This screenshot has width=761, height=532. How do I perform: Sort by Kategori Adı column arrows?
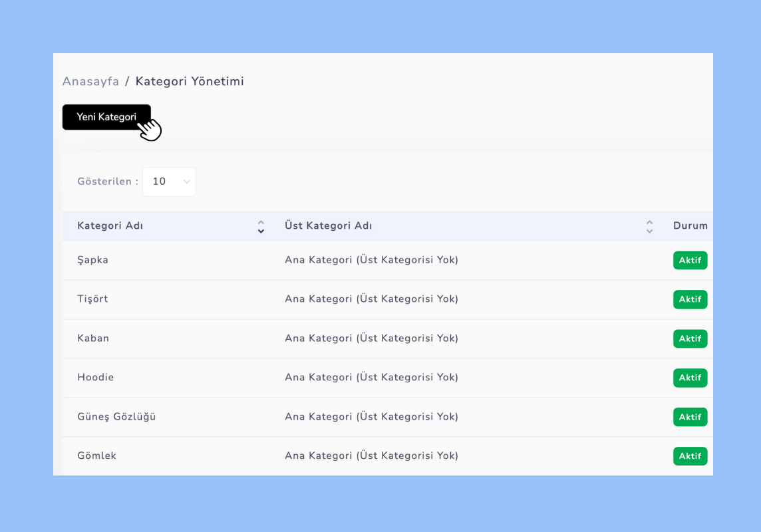261,227
